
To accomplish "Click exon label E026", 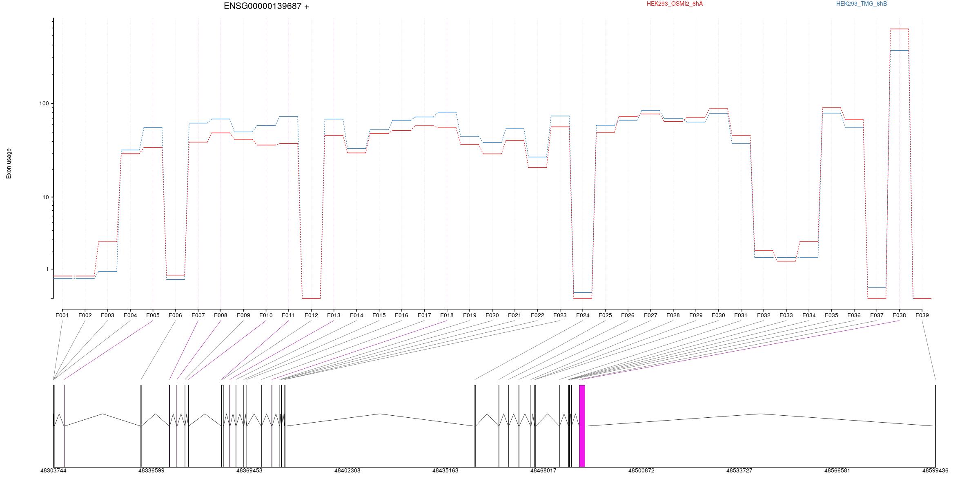I will (x=628, y=315).
